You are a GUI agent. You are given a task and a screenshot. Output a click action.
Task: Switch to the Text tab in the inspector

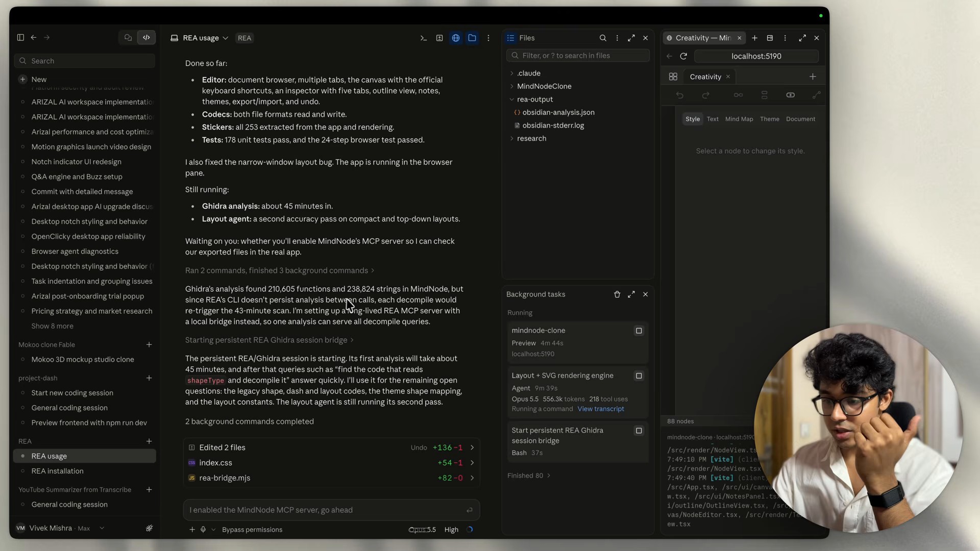click(x=713, y=119)
